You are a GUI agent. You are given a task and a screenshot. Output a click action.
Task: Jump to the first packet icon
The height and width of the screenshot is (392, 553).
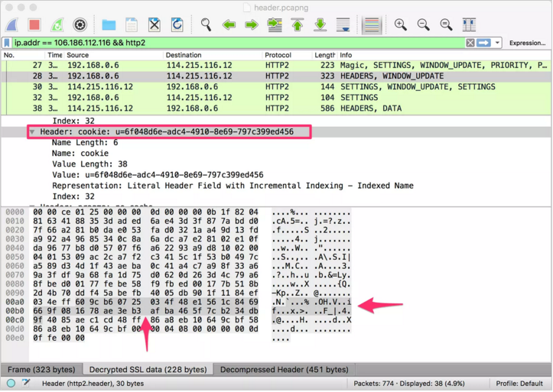tap(298, 25)
